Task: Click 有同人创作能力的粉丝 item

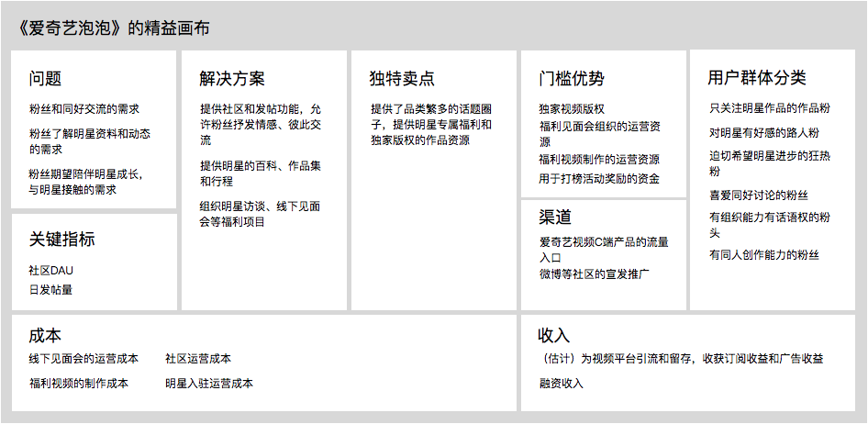Action: 764,255
